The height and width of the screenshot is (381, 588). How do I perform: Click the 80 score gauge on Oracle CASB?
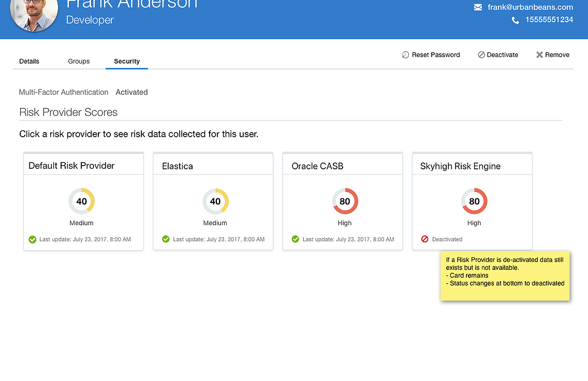point(345,201)
